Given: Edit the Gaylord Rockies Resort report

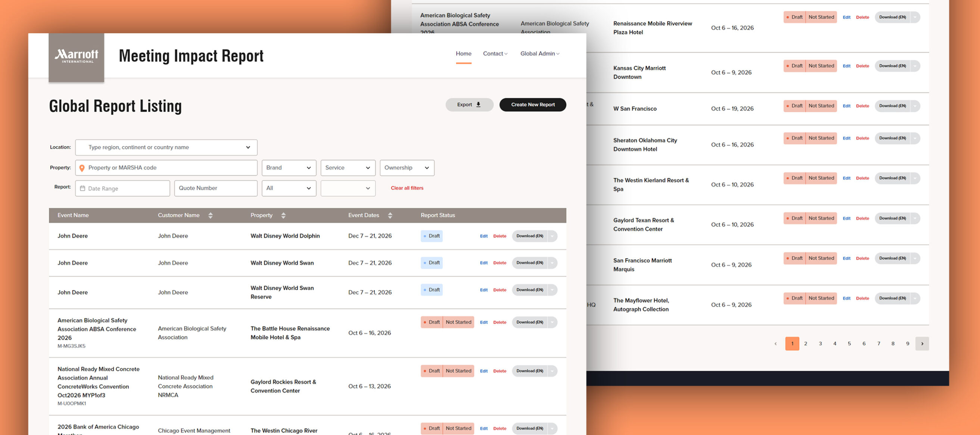Looking at the screenshot, I should pos(483,371).
